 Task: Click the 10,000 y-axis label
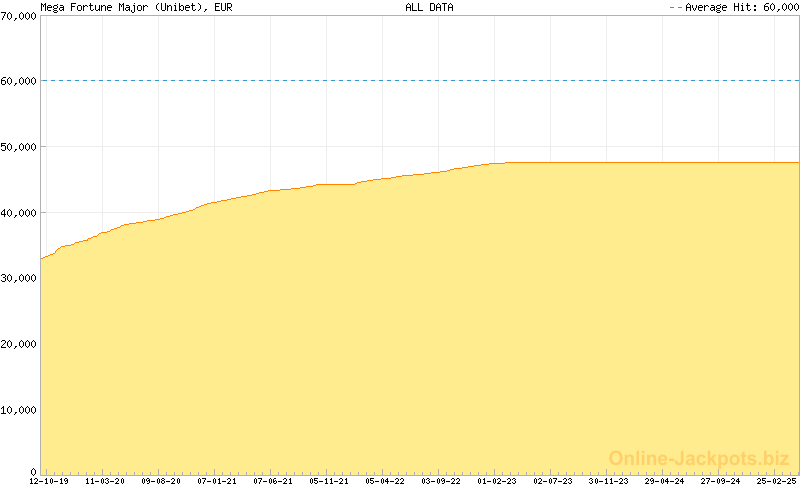pos(19,409)
